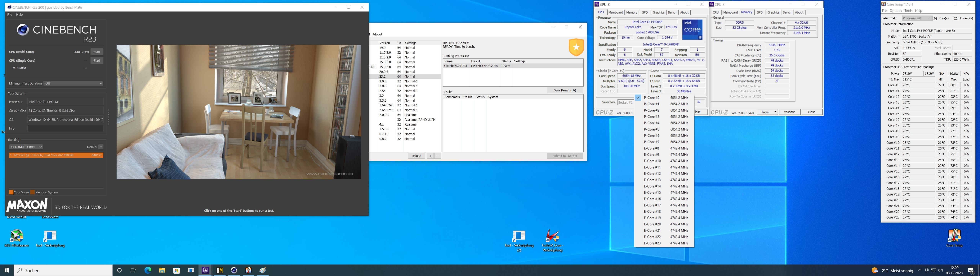The image size is (980, 276).
Task: Click Validate button in CPU-Z
Action: 789,112
